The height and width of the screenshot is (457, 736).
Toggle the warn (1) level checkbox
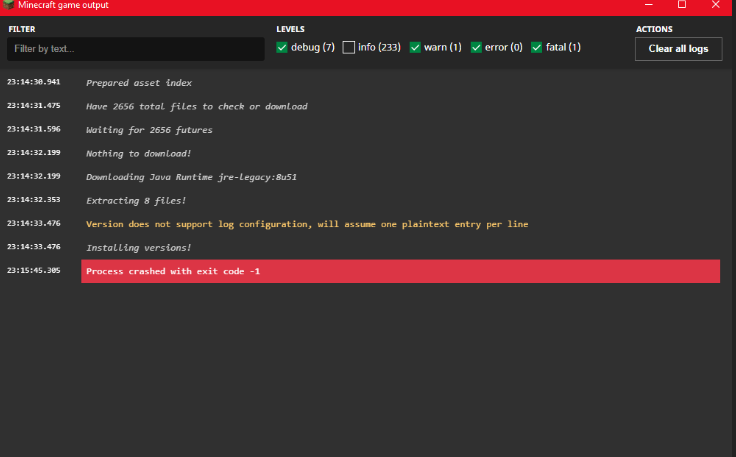point(415,47)
